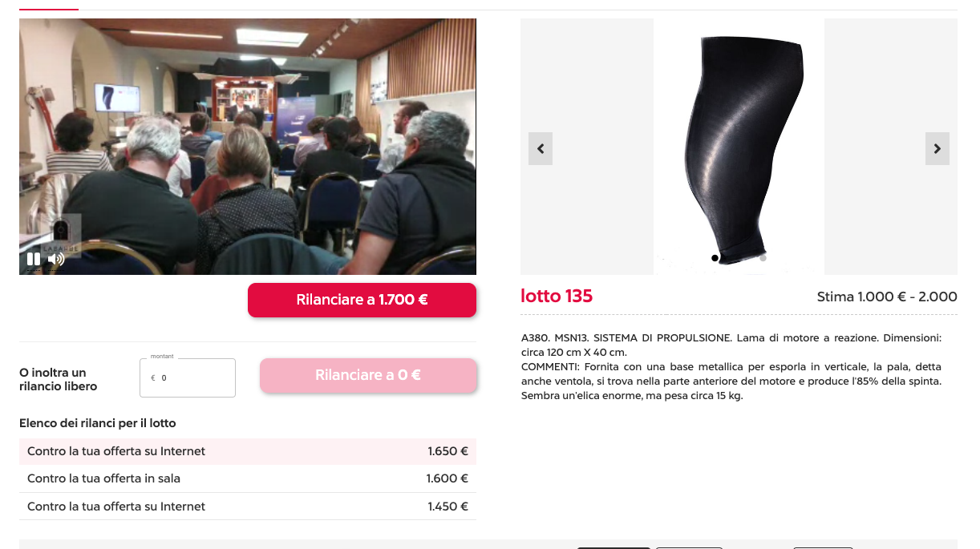Click the Elenco dei rilanci list heading
The height and width of the screenshot is (549, 980).
98,423
